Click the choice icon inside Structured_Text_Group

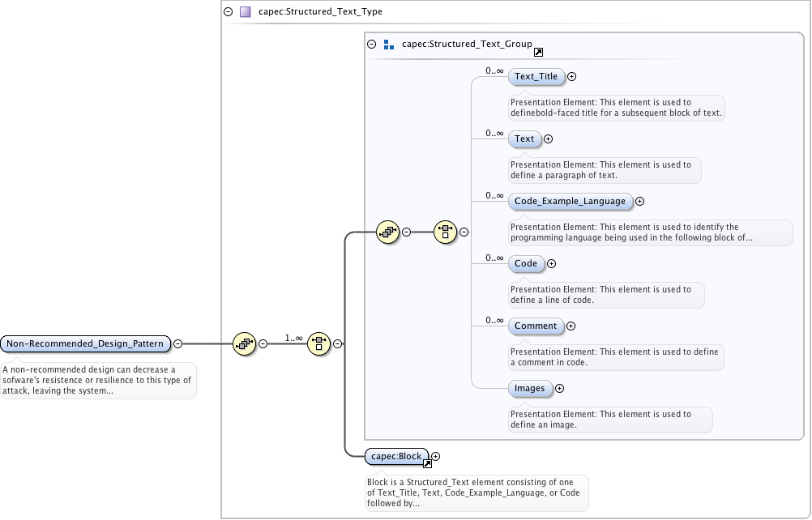[x=445, y=232]
